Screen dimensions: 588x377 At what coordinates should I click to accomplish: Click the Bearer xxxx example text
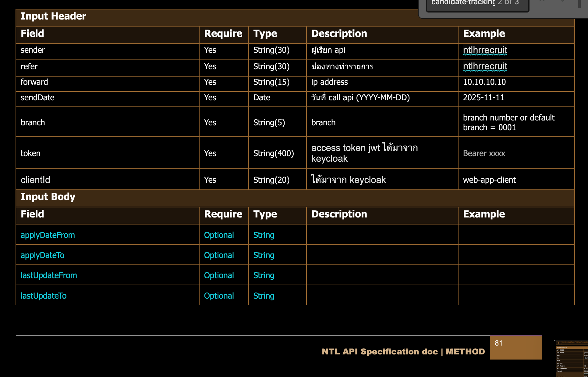pos(484,153)
